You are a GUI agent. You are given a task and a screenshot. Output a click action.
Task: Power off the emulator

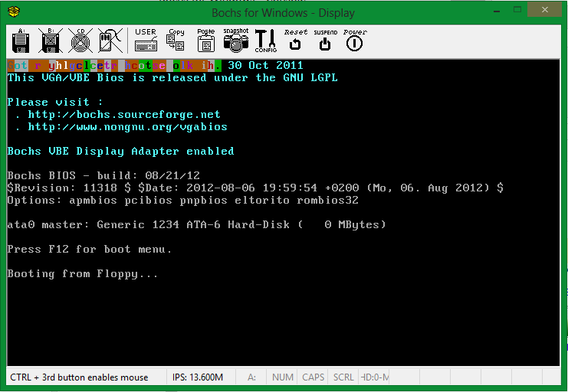355,41
